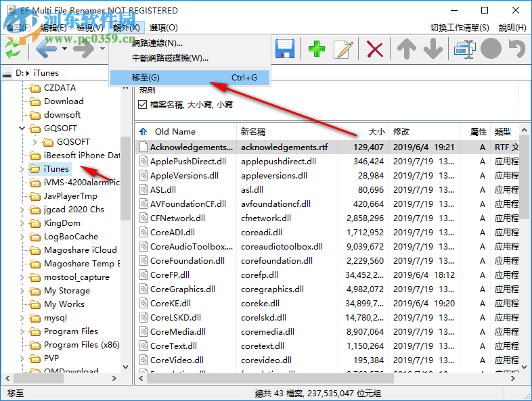Select the PVP folder
Viewport: 532px width, 401px height.
tap(51, 358)
